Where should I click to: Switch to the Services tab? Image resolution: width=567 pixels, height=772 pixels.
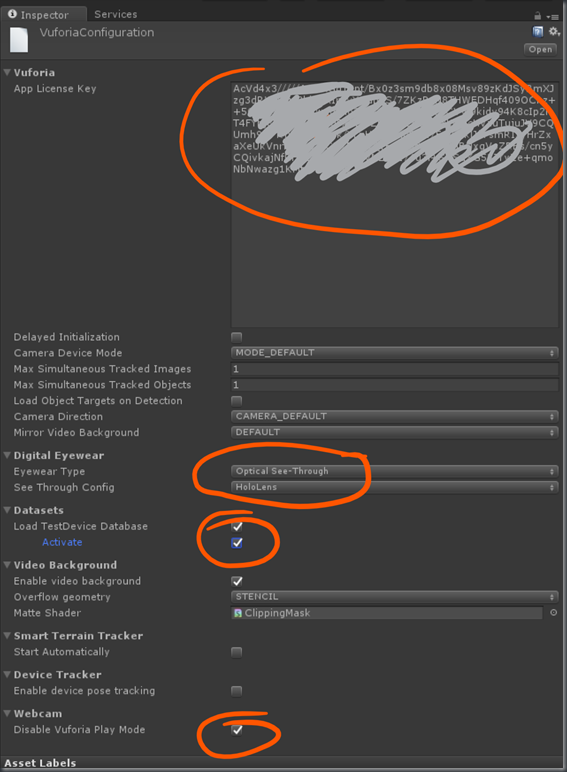(x=116, y=14)
